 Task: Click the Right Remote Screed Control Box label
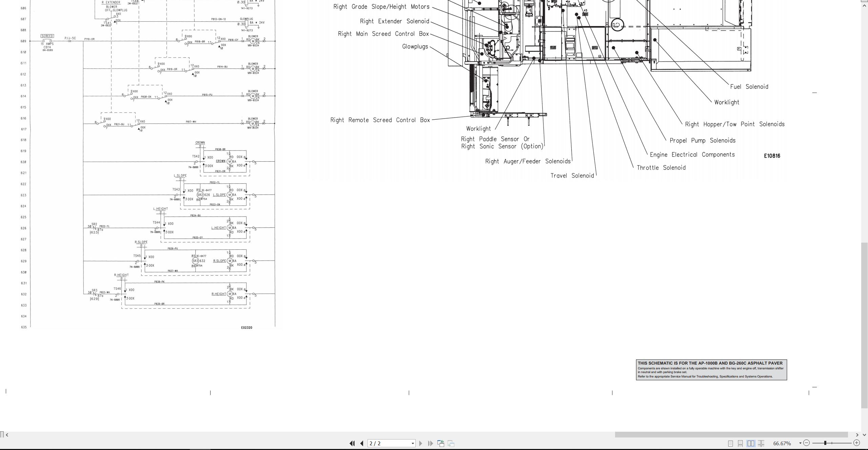380,120
